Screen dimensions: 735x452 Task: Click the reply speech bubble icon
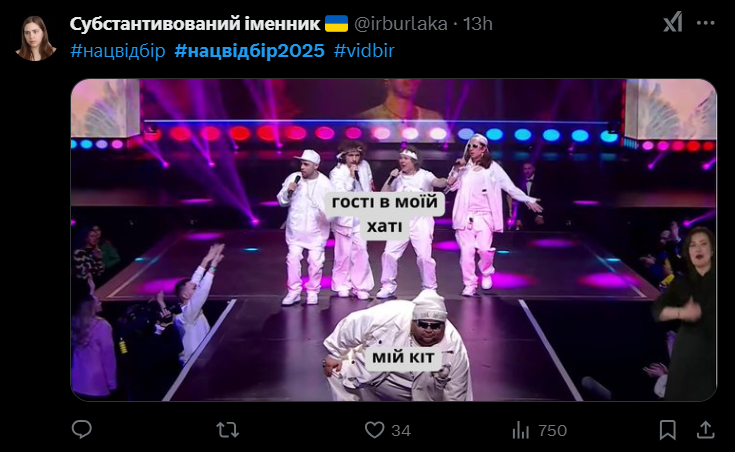[82, 429]
